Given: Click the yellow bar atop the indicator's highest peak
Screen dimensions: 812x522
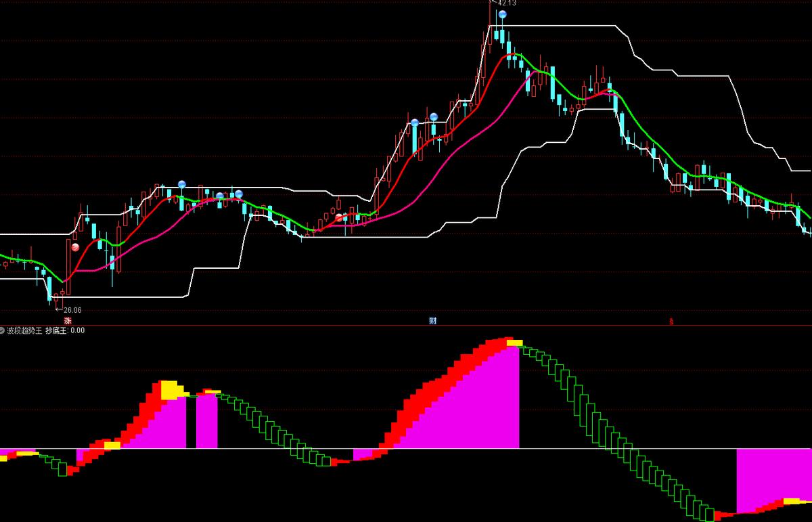Looking at the screenshot, I should [x=515, y=343].
